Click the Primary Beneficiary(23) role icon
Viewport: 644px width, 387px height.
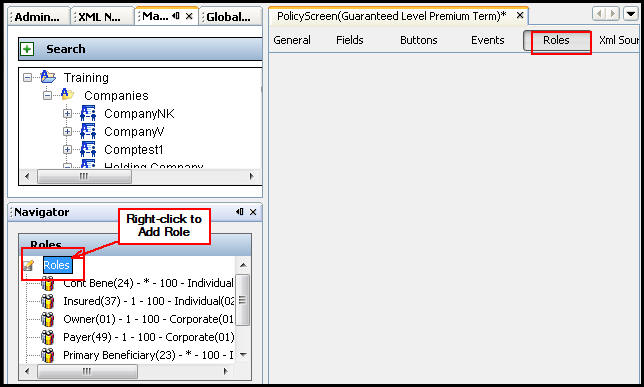tap(48, 355)
